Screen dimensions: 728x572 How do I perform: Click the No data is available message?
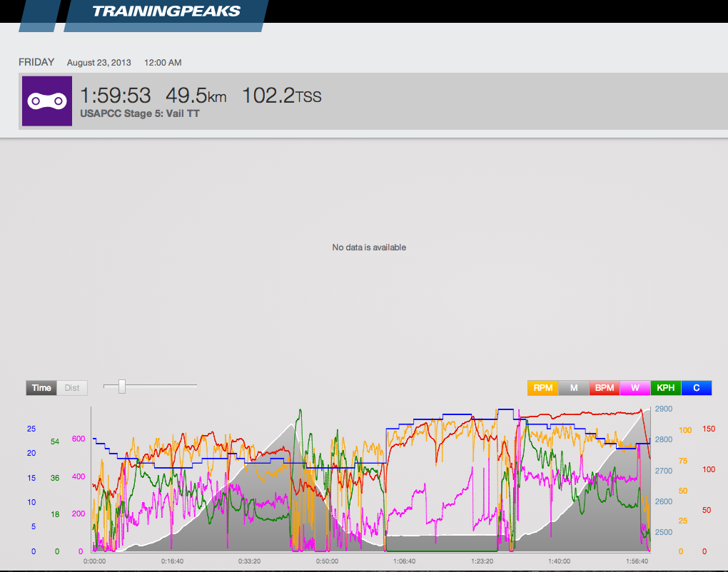point(369,247)
